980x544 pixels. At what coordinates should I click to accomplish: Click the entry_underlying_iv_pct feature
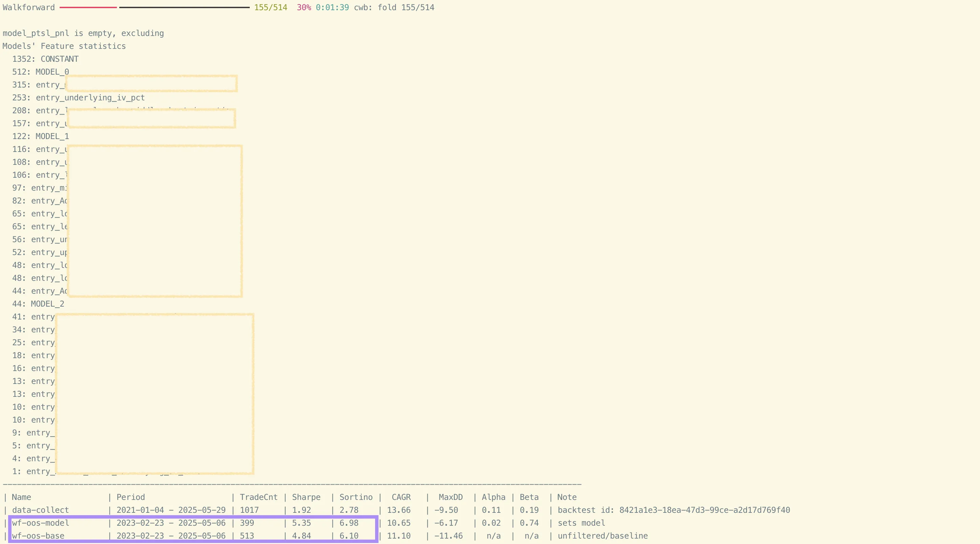[78, 97]
